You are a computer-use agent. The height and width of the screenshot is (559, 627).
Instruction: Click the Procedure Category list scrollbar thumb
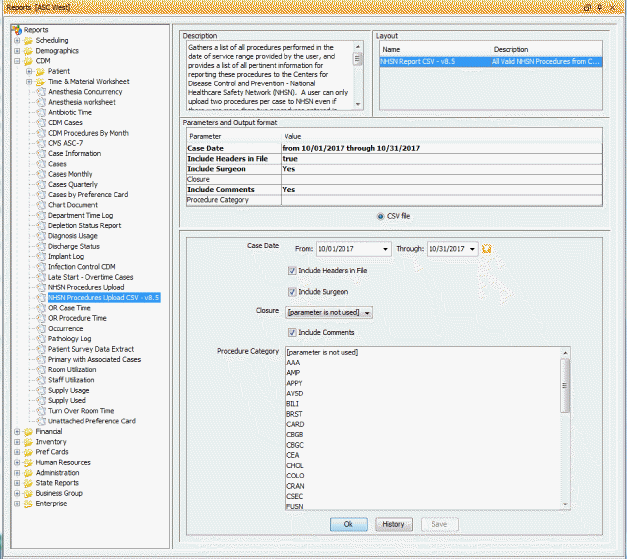click(565, 385)
